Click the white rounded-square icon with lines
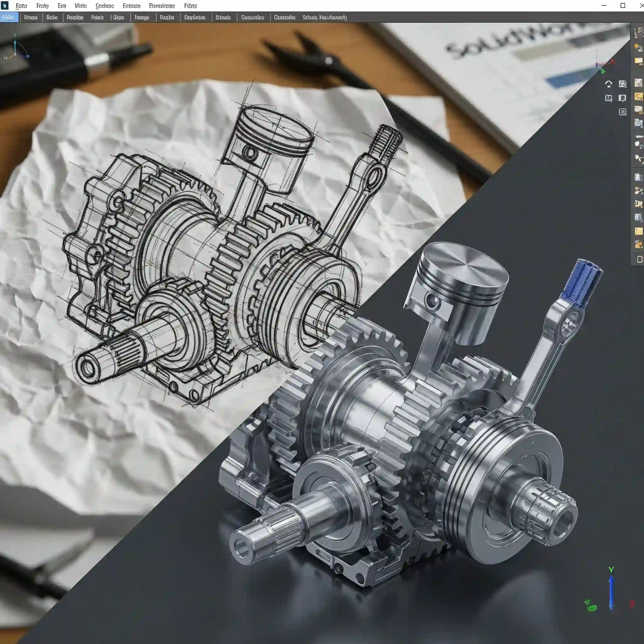This screenshot has width=644, height=644. 622,112
